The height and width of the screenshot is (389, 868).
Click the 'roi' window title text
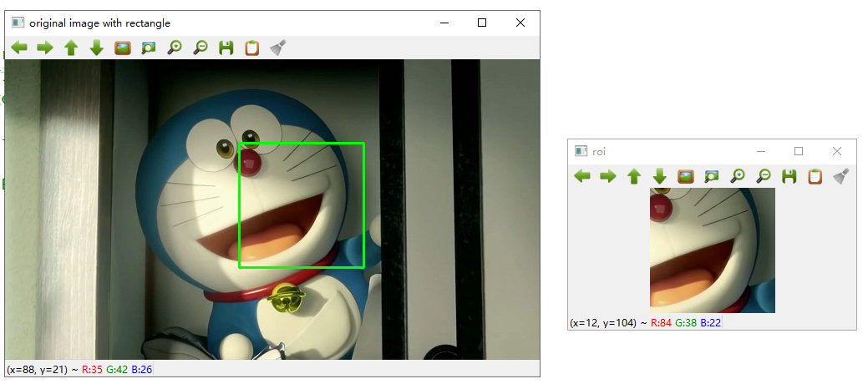click(x=599, y=152)
